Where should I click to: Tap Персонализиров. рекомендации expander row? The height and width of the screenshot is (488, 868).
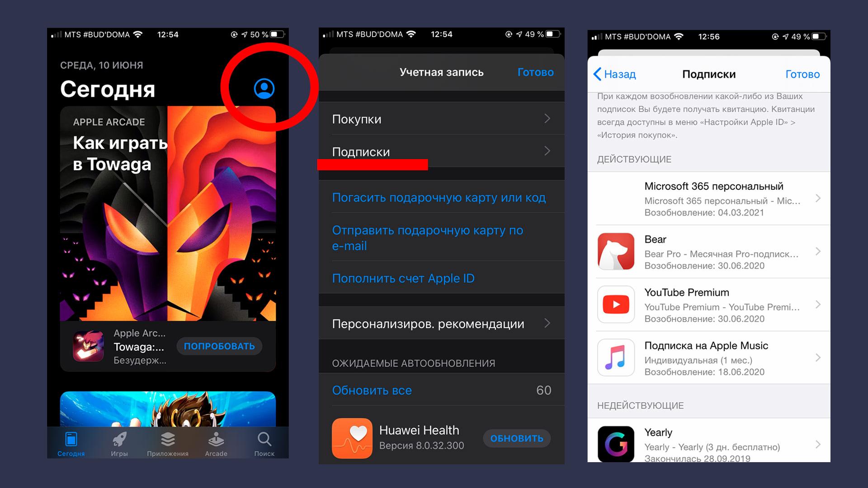point(434,324)
